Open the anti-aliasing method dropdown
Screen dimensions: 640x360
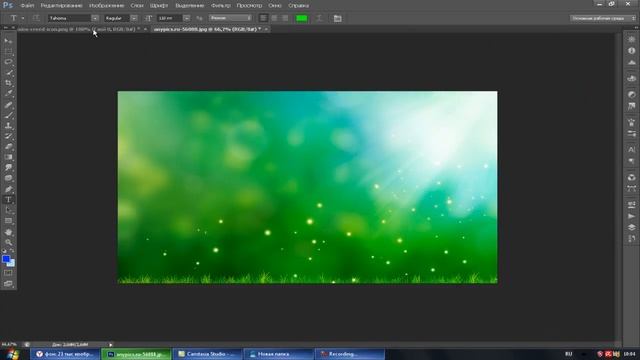click(231, 18)
